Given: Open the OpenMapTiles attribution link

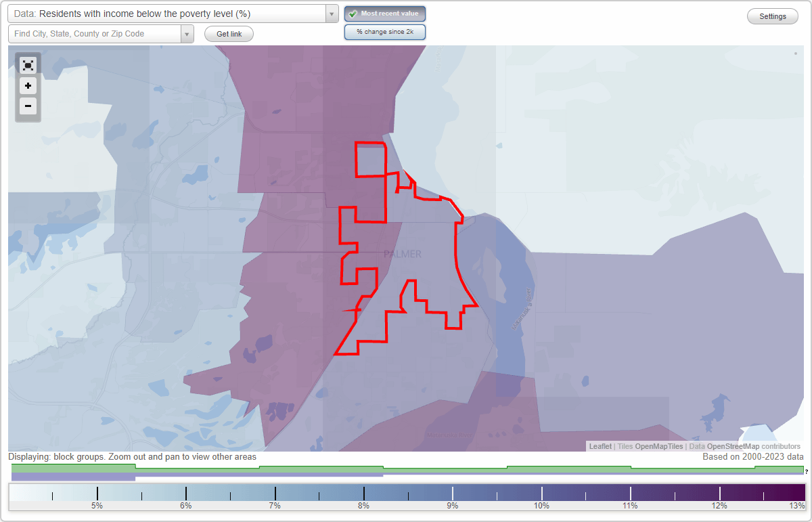Looking at the screenshot, I should click(x=658, y=446).
